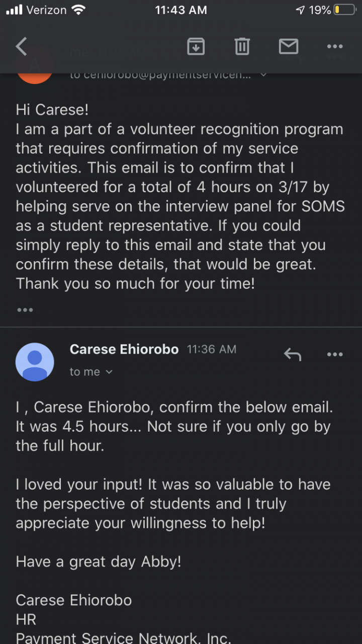This screenshot has height=644, width=362.
Task: Tap the battery icon in the status bar
Action: click(x=344, y=10)
